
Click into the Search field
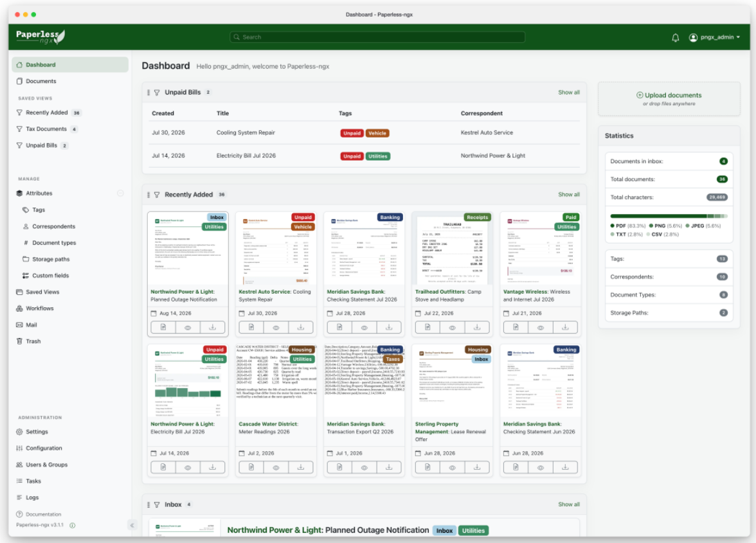377,37
